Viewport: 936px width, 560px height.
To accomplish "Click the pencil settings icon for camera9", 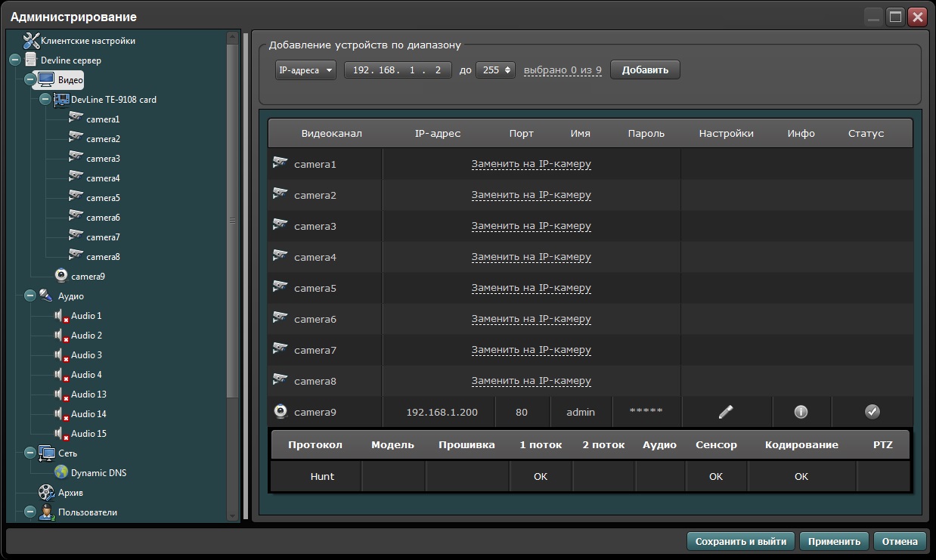I will (x=726, y=412).
